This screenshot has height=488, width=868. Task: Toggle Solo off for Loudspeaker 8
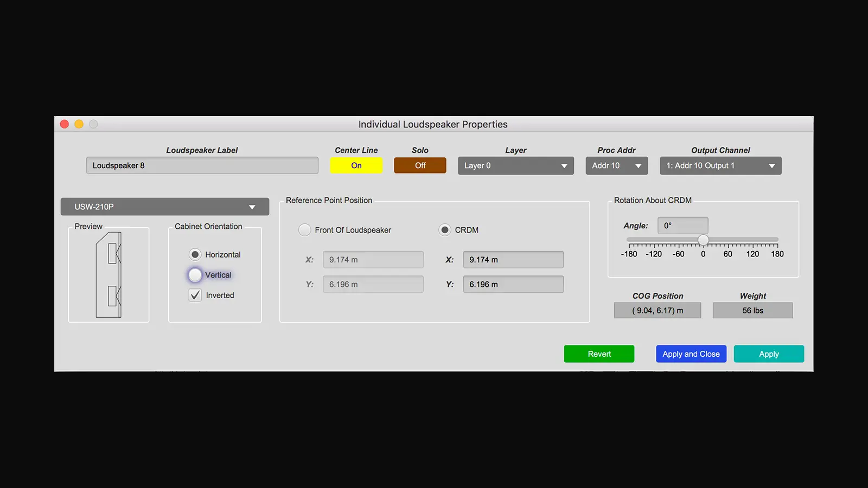[x=420, y=165]
